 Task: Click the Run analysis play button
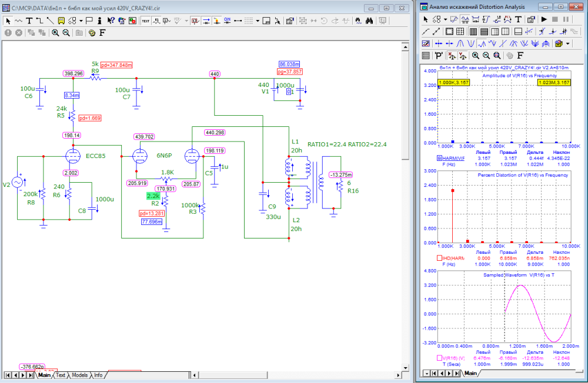coord(544,19)
